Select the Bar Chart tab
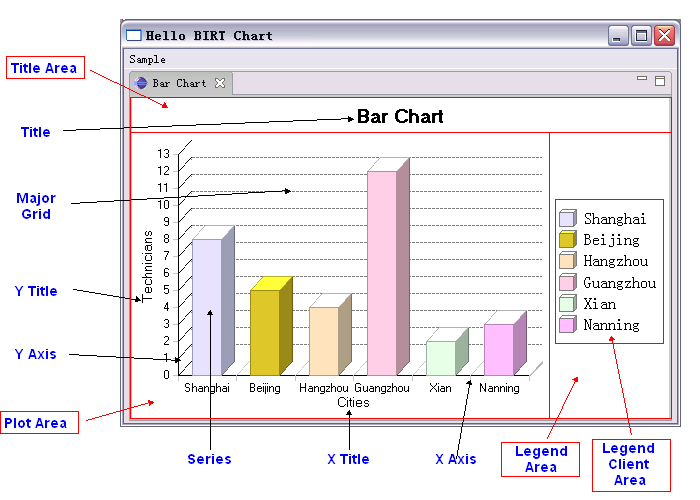Screen dimensions: 700x500 181,83
